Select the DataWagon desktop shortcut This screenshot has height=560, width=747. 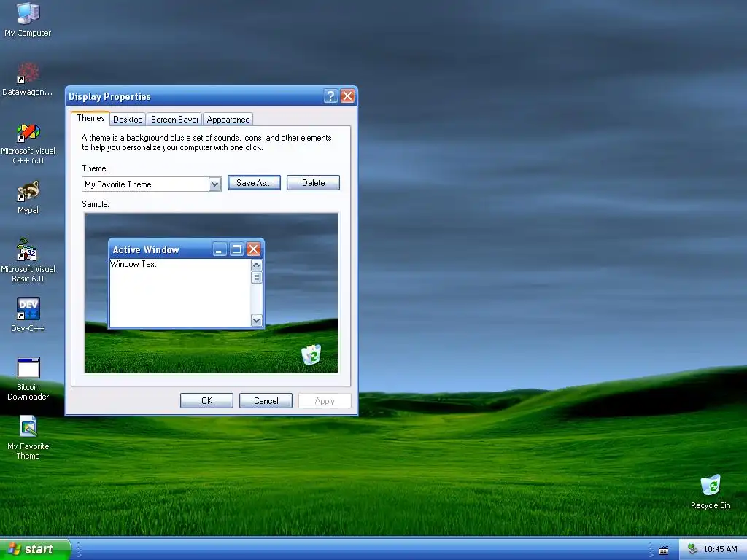point(28,79)
